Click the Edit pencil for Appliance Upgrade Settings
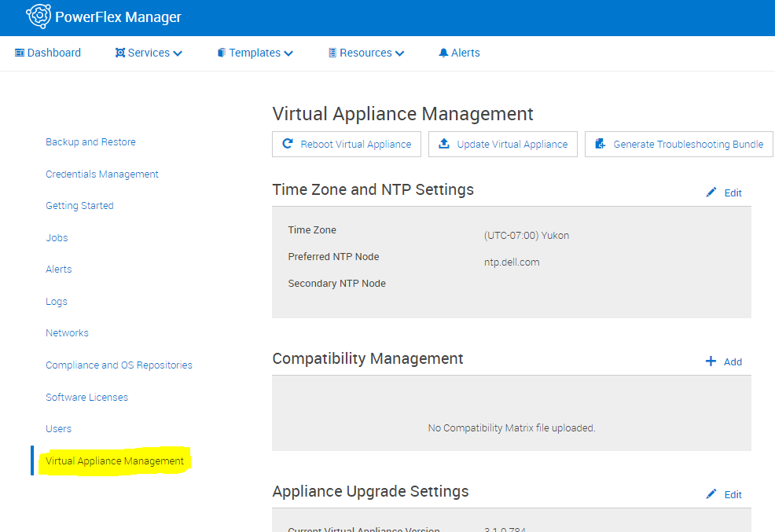Image resolution: width=775 pixels, height=532 pixels. (711, 493)
